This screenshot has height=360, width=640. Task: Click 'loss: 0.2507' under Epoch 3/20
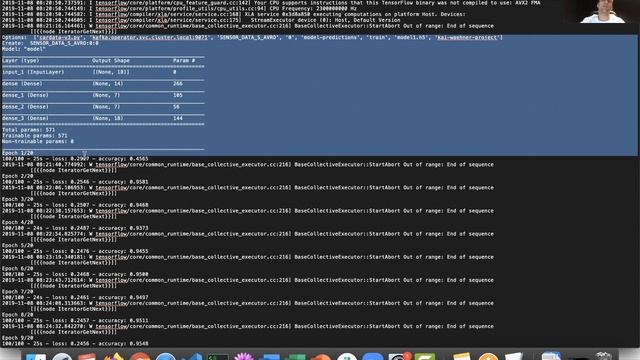[x=71, y=205]
